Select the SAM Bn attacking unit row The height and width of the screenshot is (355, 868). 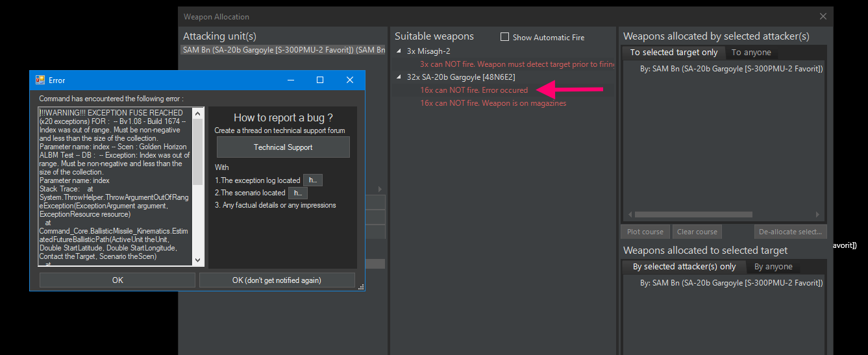284,50
